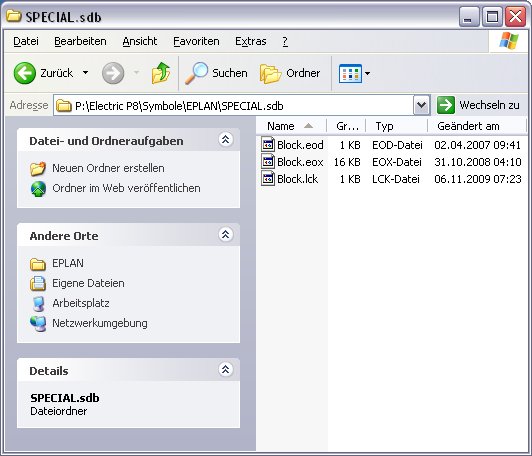Collapse the Details panel

tap(225, 369)
